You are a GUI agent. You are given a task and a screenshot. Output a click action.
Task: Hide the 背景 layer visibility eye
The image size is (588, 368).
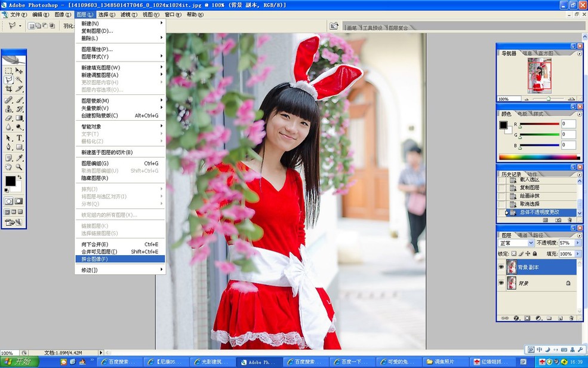(x=500, y=283)
